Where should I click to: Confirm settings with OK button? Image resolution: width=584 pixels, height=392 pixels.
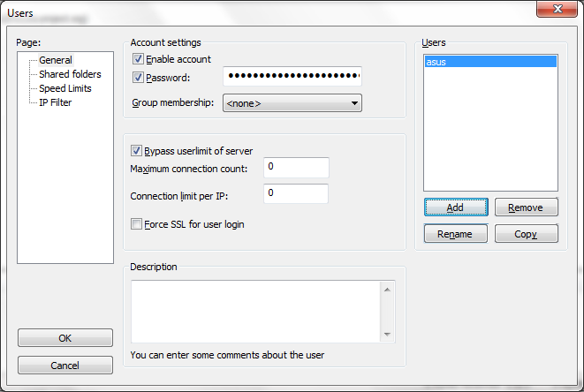(65, 338)
